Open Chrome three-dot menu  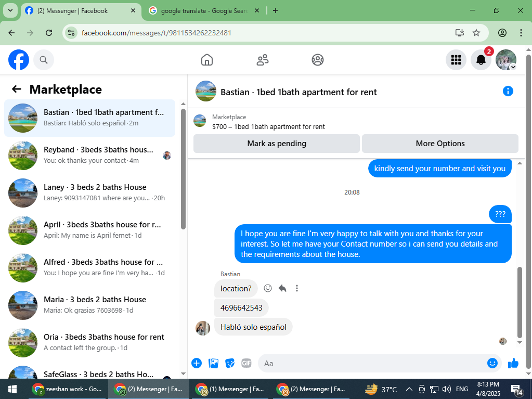[x=521, y=33]
